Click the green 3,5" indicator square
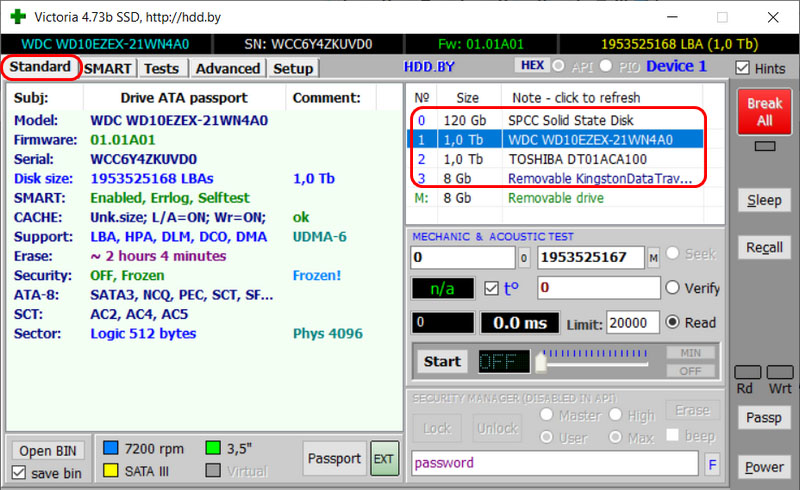 coord(213,448)
